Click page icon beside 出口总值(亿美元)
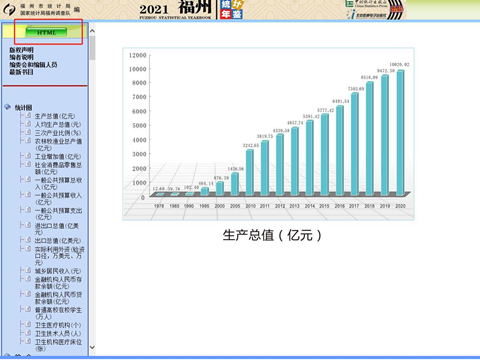Screen dimensions: 480x360 point(28,240)
